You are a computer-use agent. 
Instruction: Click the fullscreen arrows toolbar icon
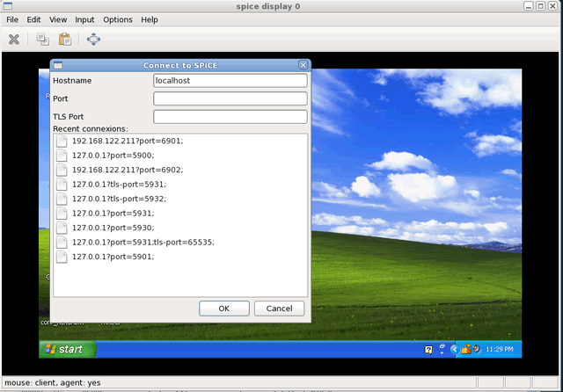coord(93,39)
